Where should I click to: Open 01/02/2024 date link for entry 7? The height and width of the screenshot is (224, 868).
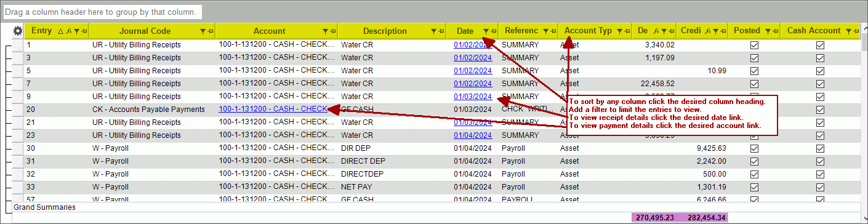(x=473, y=84)
